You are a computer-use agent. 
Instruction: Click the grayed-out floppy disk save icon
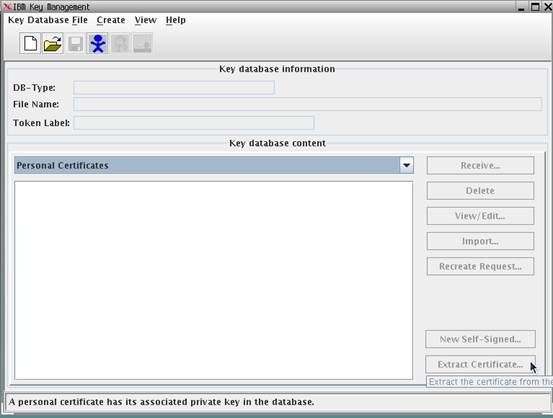pyautogui.click(x=75, y=43)
